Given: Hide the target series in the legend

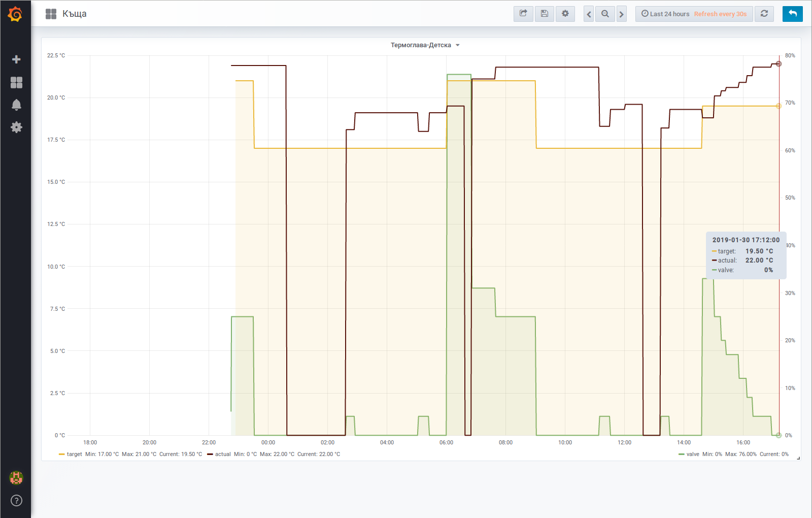Looking at the screenshot, I should [74, 454].
